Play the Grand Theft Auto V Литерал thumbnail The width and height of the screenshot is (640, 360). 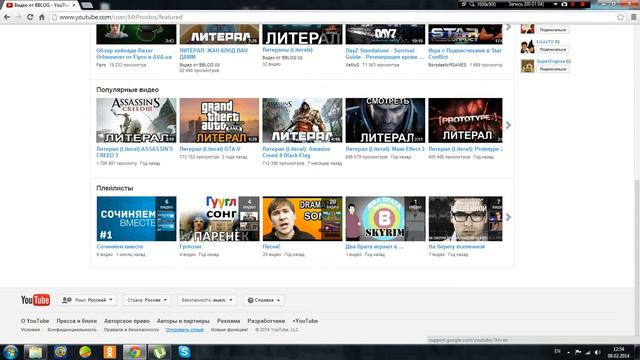219,120
